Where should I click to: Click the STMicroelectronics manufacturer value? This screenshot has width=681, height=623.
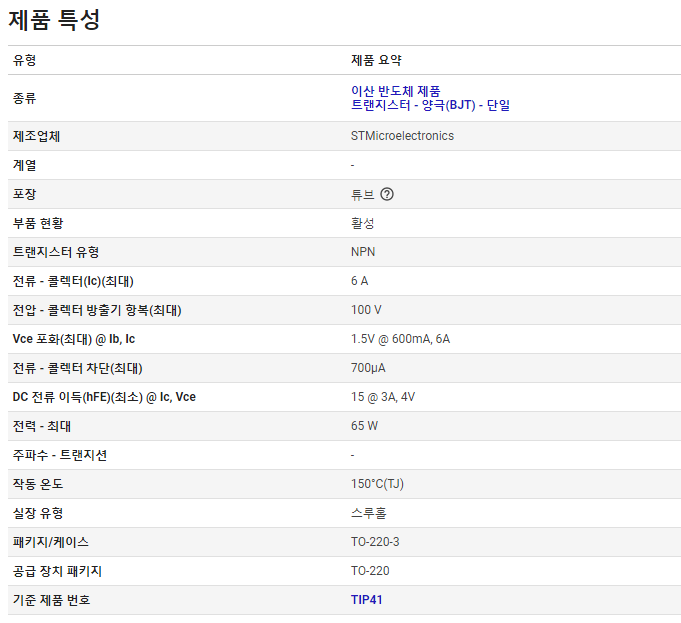point(402,136)
